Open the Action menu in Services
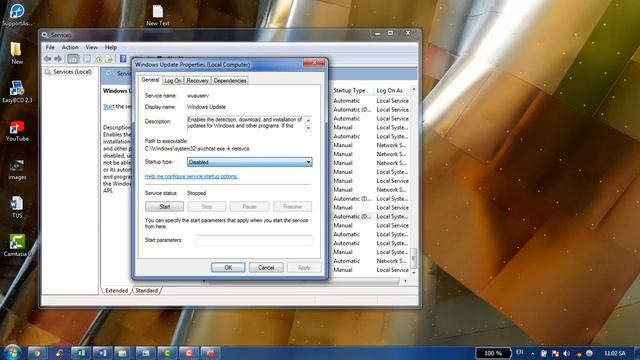The height and width of the screenshot is (360, 640). pyautogui.click(x=70, y=47)
